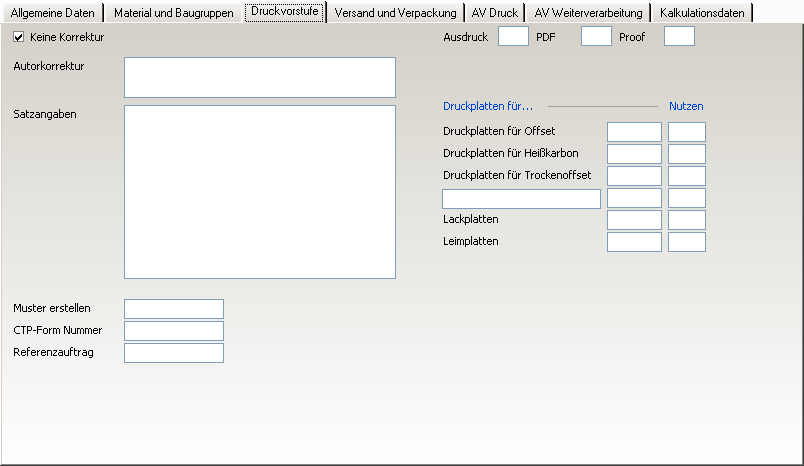Image resolution: width=804 pixels, height=466 pixels.
Task: Focus the Proof input box
Action: pos(679,37)
